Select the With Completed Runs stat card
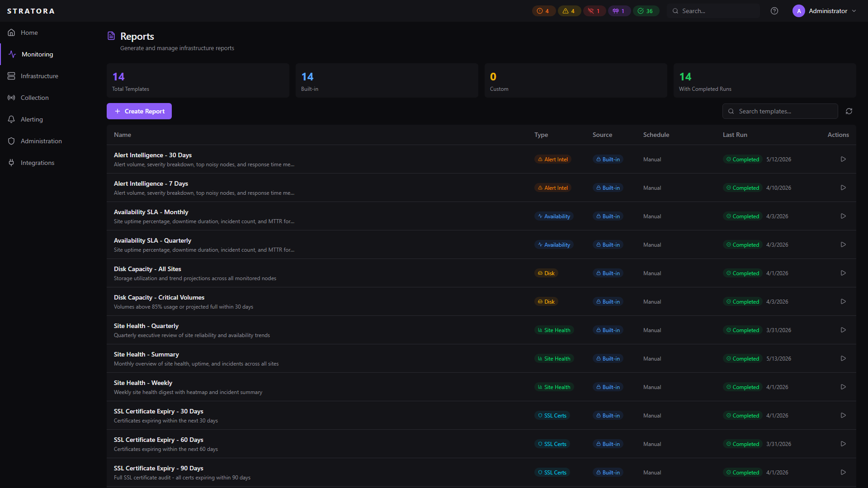The width and height of the screenshot is (868, 488). (765, 80)
